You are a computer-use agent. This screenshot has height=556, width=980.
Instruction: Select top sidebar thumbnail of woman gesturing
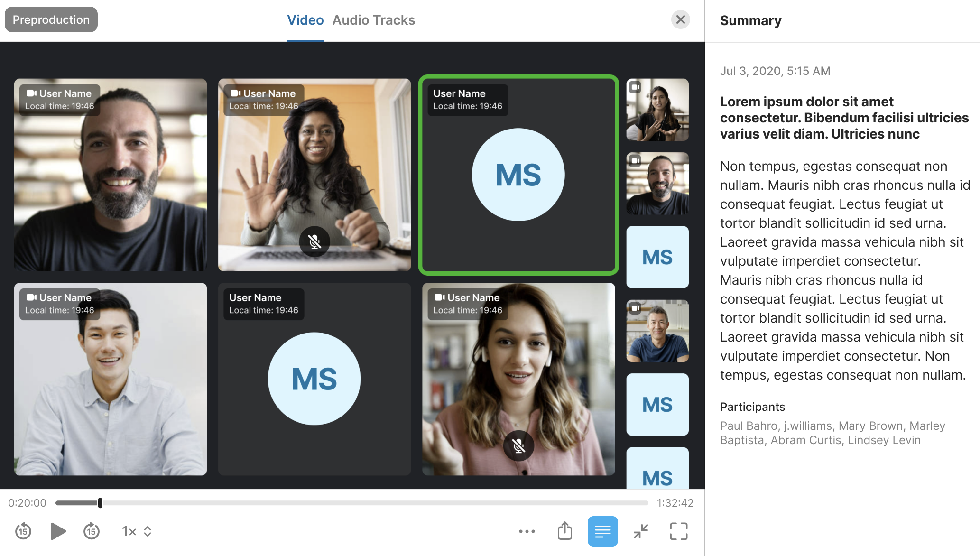(657, 110)
